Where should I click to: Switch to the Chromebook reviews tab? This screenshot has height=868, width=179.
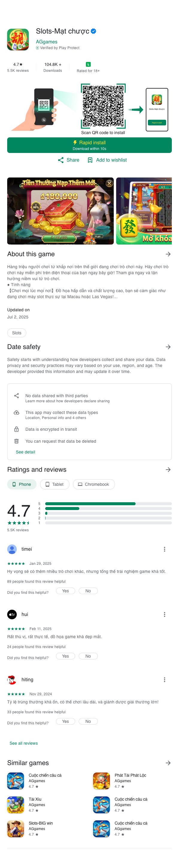click(94, 485)
